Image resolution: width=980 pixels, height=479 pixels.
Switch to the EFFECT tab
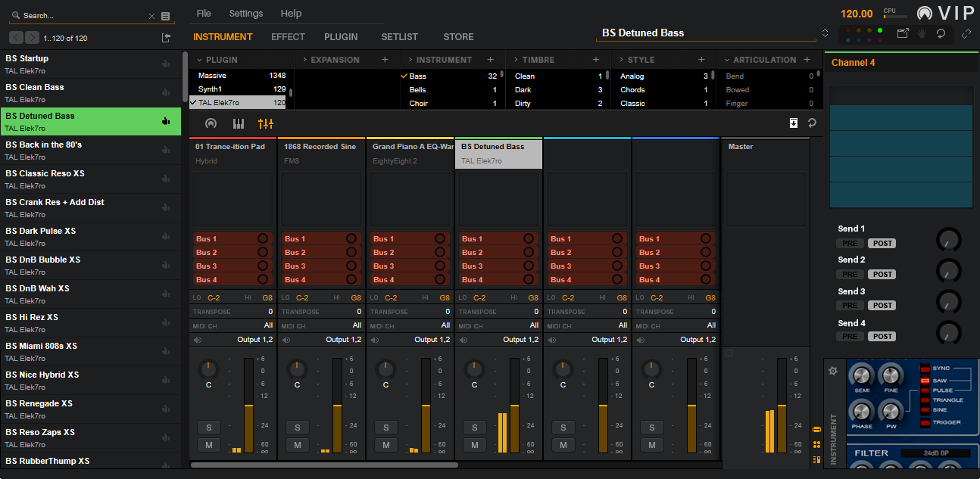(x=288, y=37)
